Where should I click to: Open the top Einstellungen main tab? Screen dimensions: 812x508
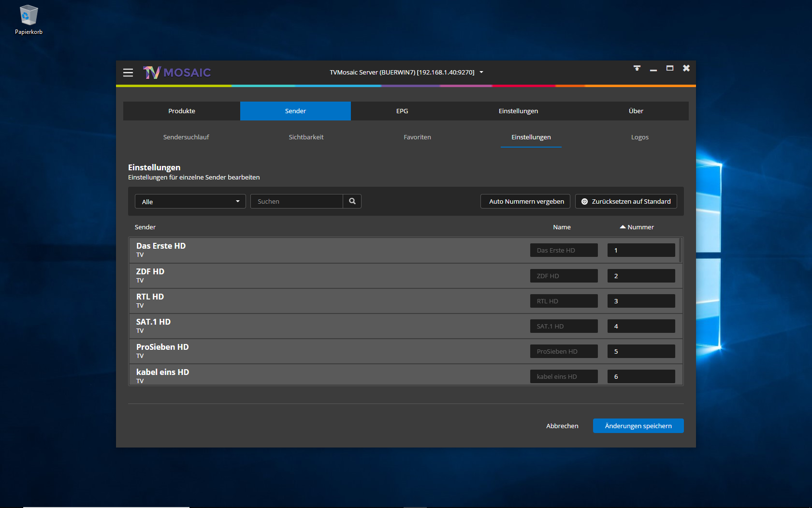pyautogui.click(x=518, y=111)
